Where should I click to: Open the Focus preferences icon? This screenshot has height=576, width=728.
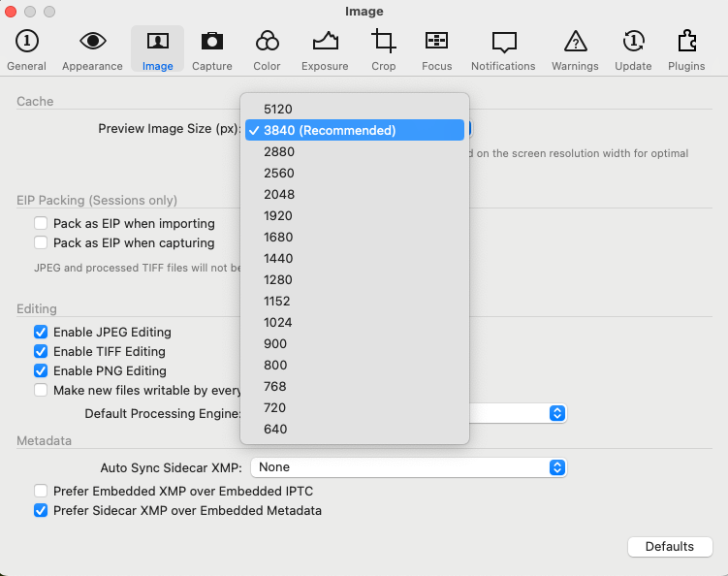(x=436, y=42)
